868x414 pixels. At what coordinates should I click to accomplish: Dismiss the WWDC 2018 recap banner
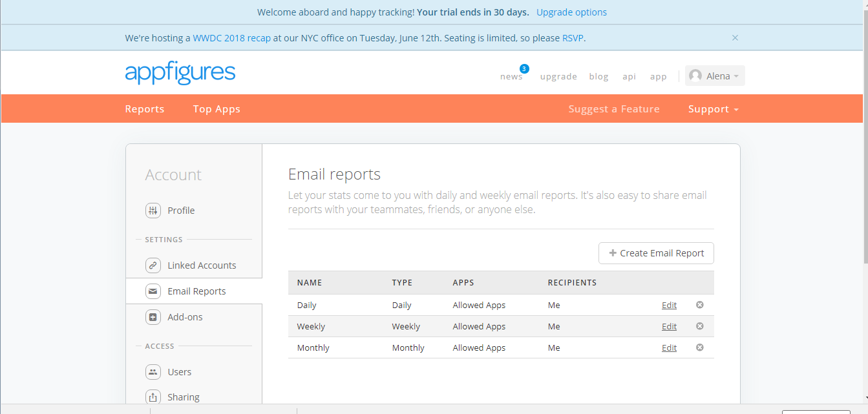tap(735, 38)
